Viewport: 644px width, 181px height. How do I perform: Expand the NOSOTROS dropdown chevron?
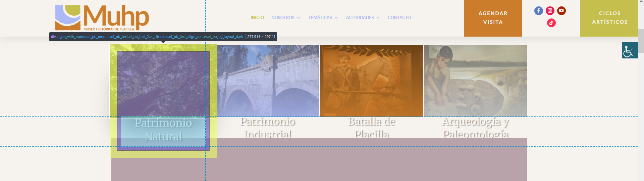(x=299, y=18)
